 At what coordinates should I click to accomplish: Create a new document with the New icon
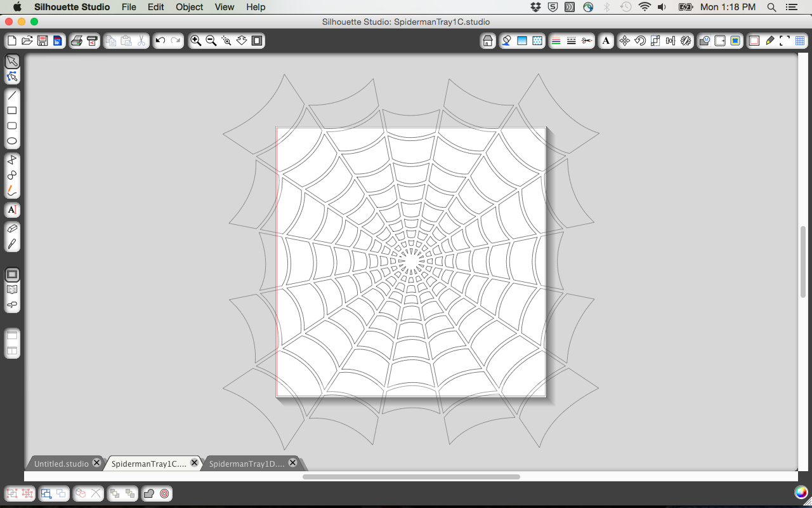click(x=12, y=41)
